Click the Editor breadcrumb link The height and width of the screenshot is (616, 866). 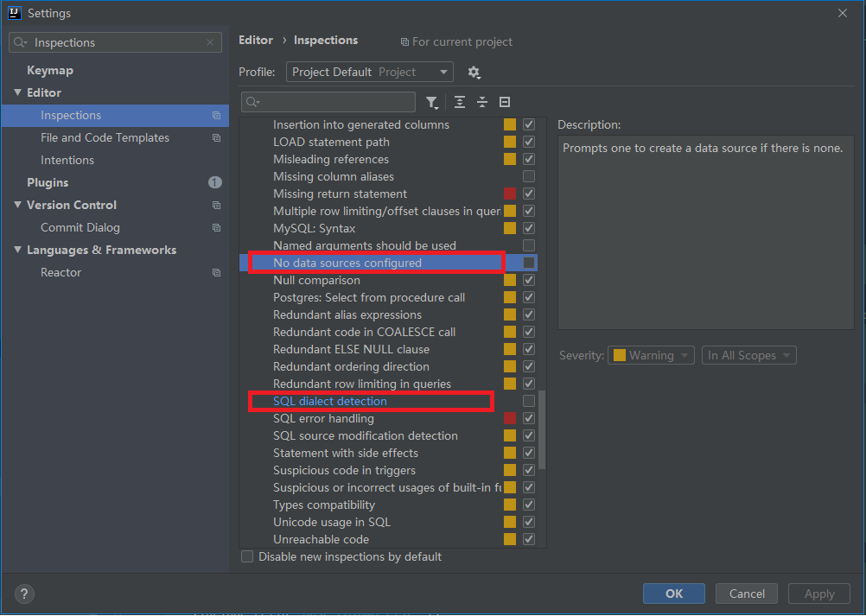[x=256, y=41]
